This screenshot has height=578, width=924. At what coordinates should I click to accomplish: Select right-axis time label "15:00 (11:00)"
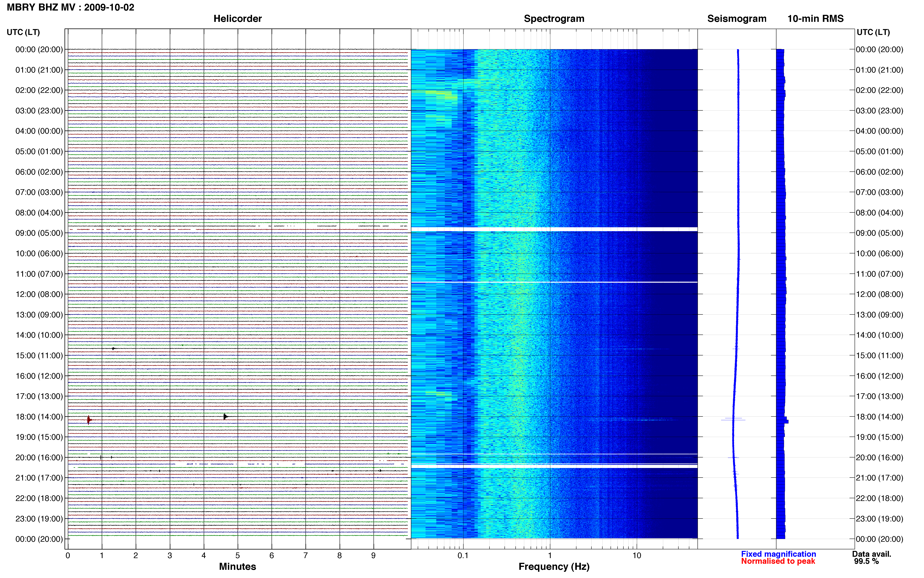click(879, 355)
